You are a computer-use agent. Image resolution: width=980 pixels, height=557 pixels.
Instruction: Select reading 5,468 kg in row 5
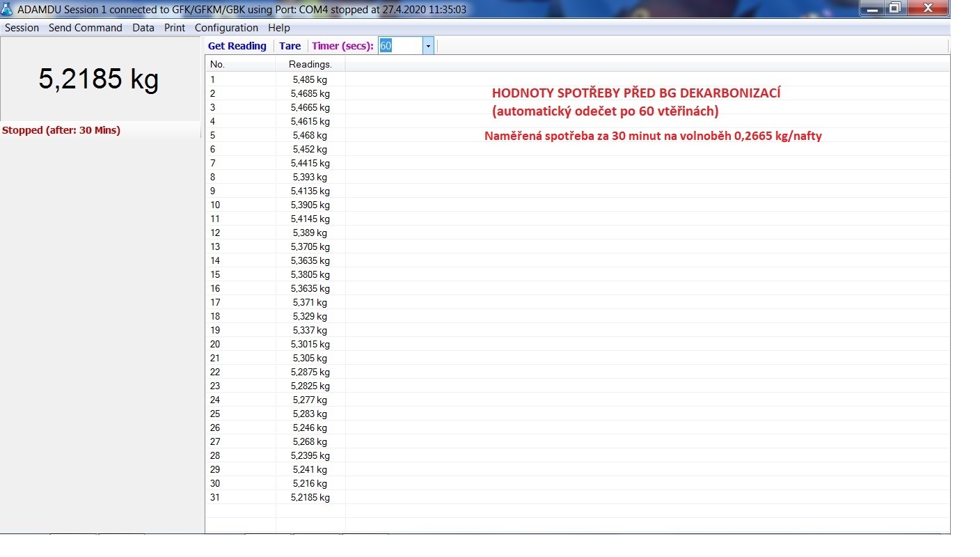click(310, 135)
